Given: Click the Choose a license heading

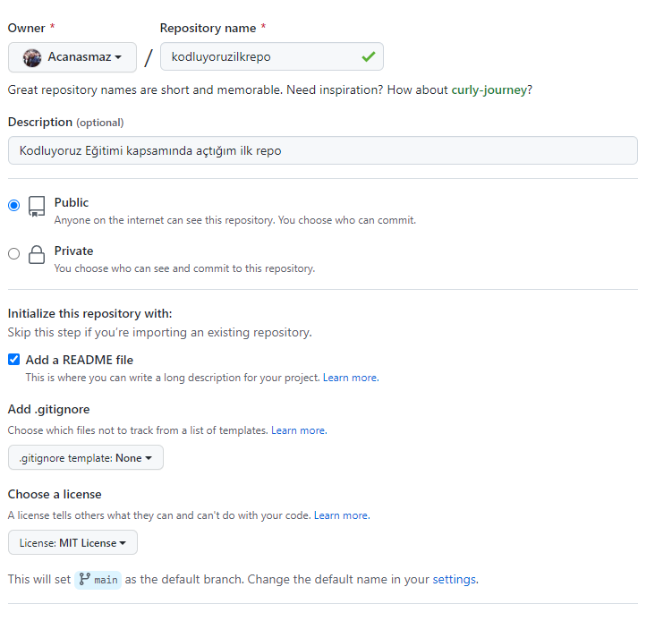Looking at the screenshot, I should 55,494.
